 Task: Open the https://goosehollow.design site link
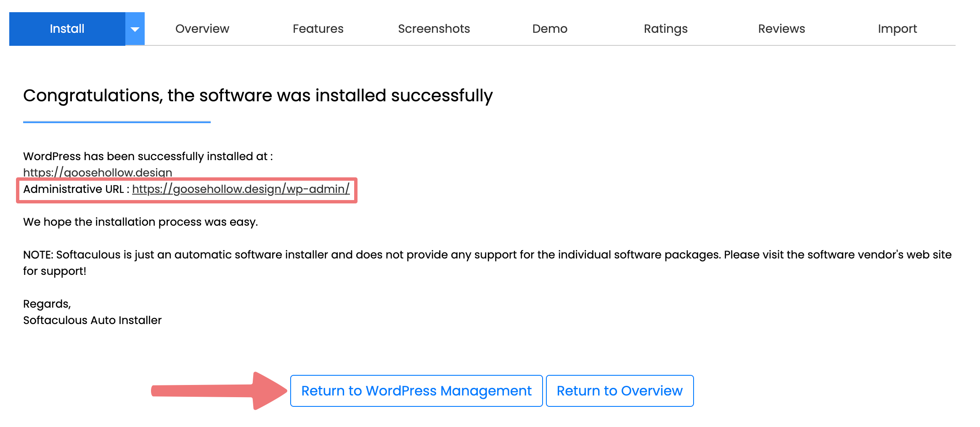point(98,172)
